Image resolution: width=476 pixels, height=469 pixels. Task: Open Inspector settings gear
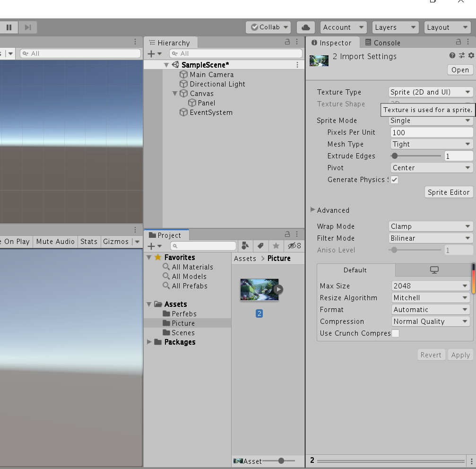coord(471,55)
